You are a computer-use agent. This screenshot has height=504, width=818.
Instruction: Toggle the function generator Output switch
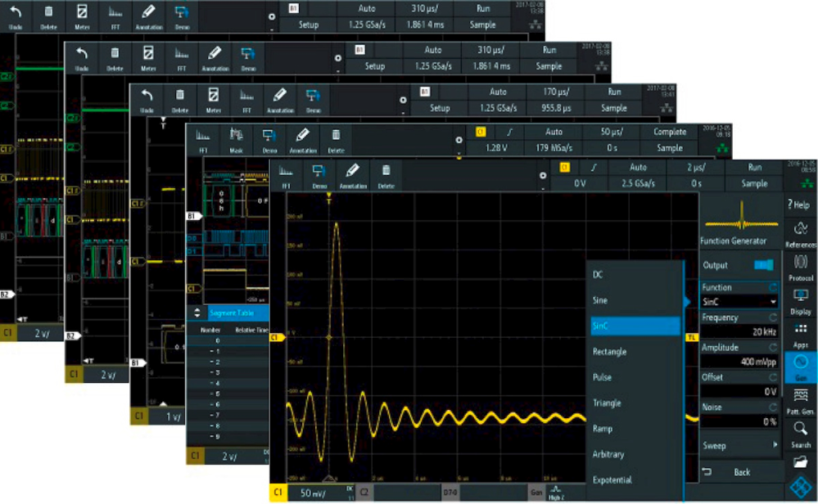click(762, 265)
